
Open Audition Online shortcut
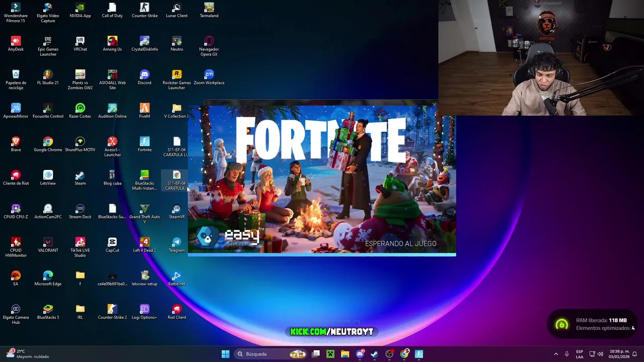[112, 111]
